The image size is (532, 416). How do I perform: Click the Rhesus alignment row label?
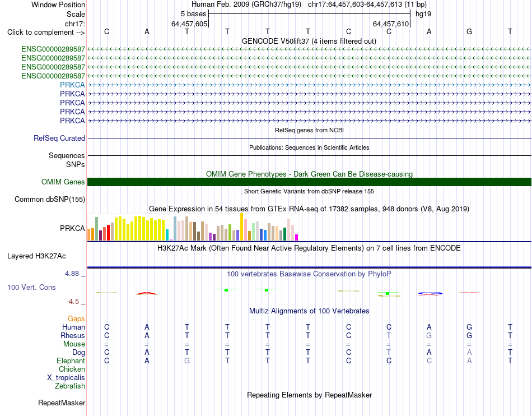pos(73,335)
